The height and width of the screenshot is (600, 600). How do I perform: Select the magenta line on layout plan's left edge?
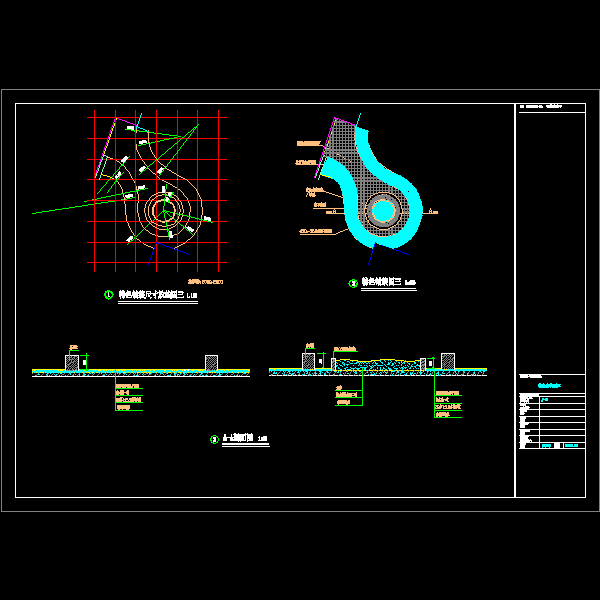[x=106, y=148]
